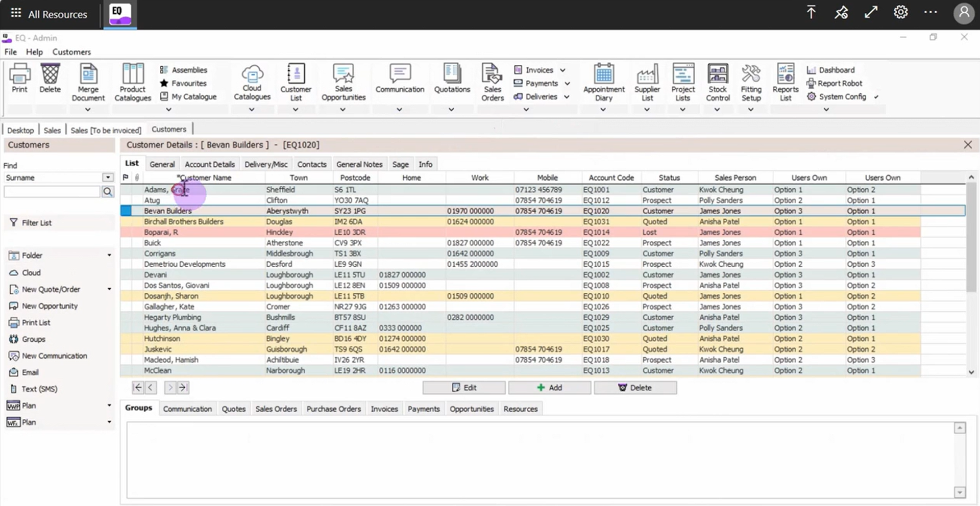Image resolution: width=980 pixels, height=506 pixels.
Task: Close the Customer Details panel
Action: pyautogui.click(x=968, y=145)
